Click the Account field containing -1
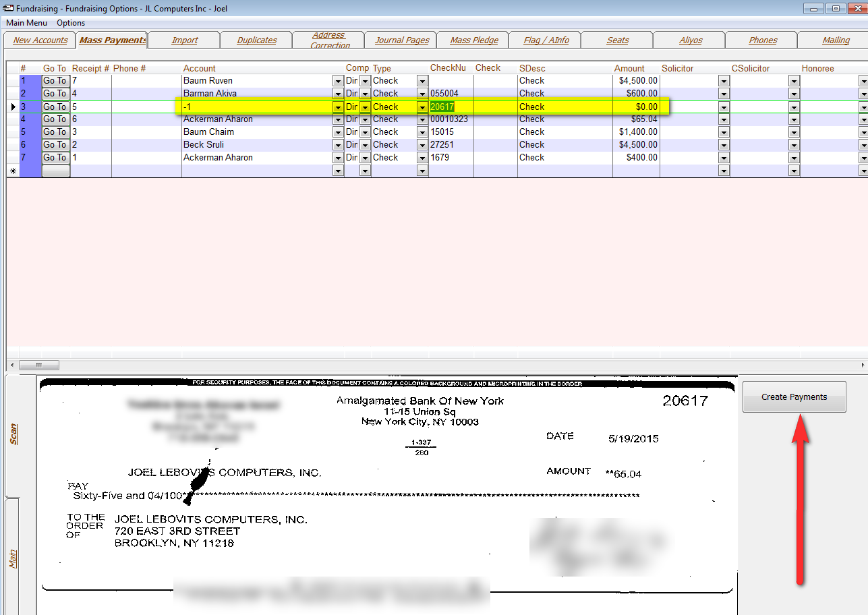 click(257, 107)
